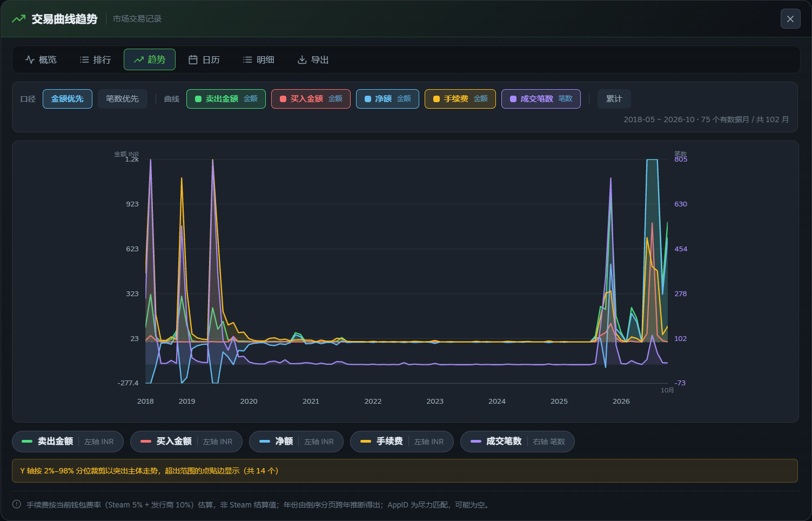
Task: Click the 概览 pulse icon
Action: (x=30, y=59)
